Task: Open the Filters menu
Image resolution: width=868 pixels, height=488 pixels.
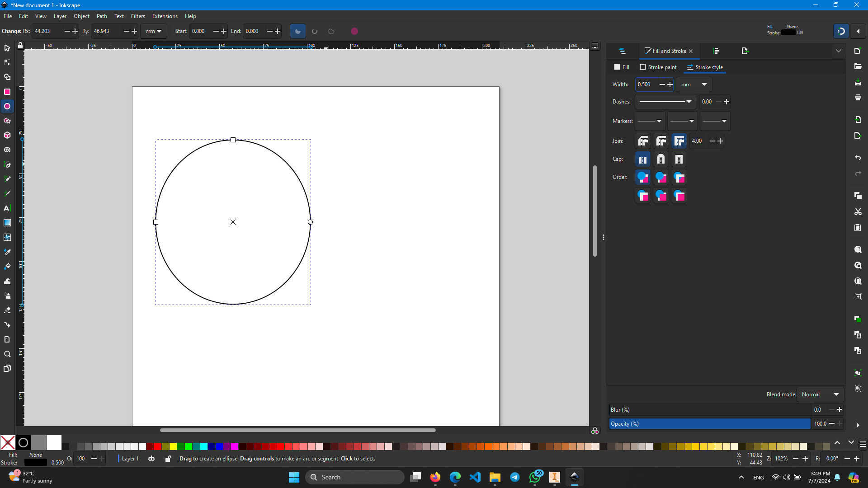Action: pos(138,16)
